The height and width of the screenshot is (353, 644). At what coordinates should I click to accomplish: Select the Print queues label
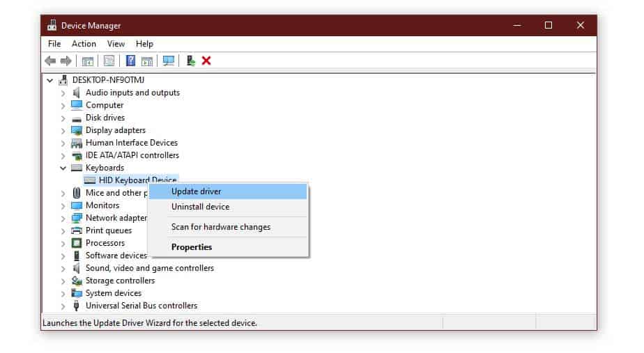tap(109, 230)
